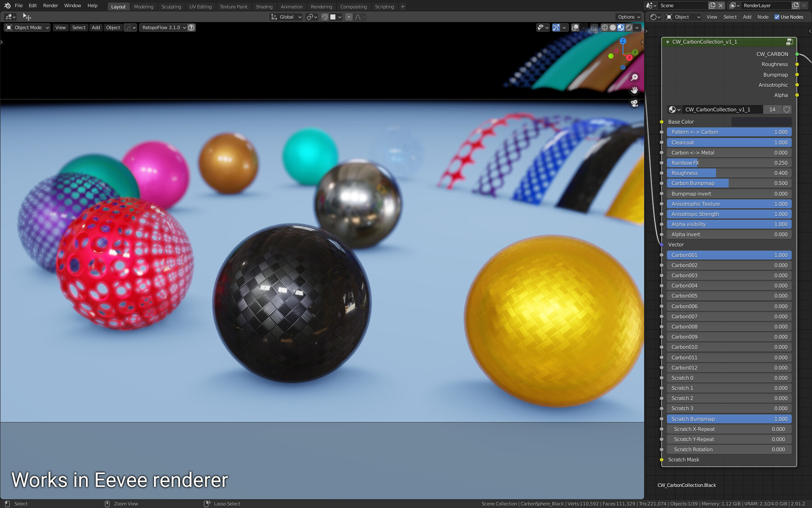Switch to Material Preview shading mode

pyautogui.click(x=621, y=28)
